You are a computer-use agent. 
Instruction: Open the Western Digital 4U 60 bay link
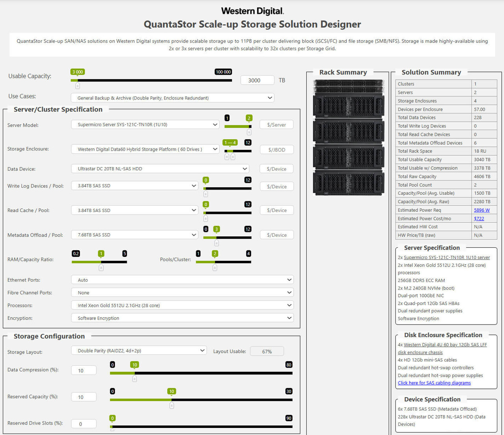[x=442, y=348]
